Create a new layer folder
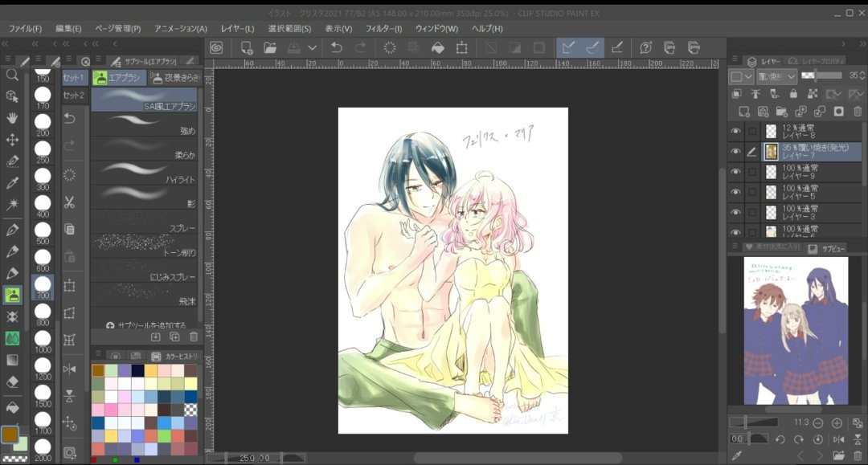 pos(782,112)
